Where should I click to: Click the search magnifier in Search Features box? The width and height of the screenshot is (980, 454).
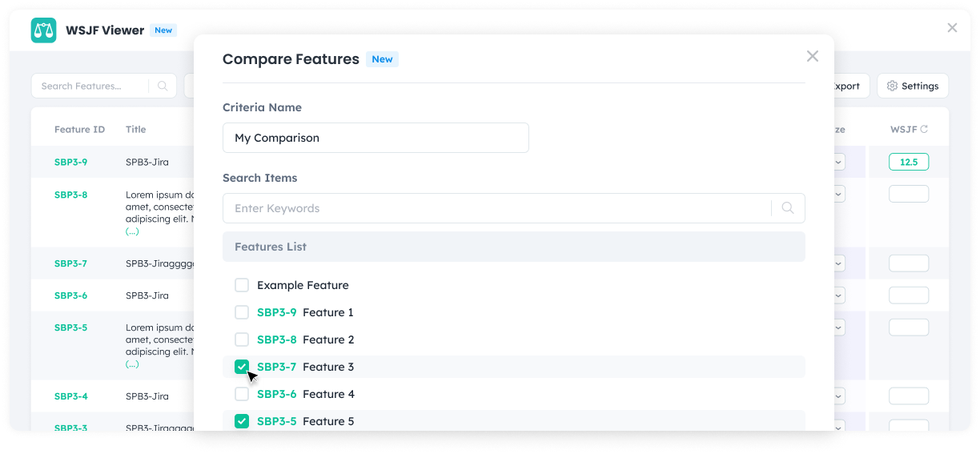click(x=163, y=86)
